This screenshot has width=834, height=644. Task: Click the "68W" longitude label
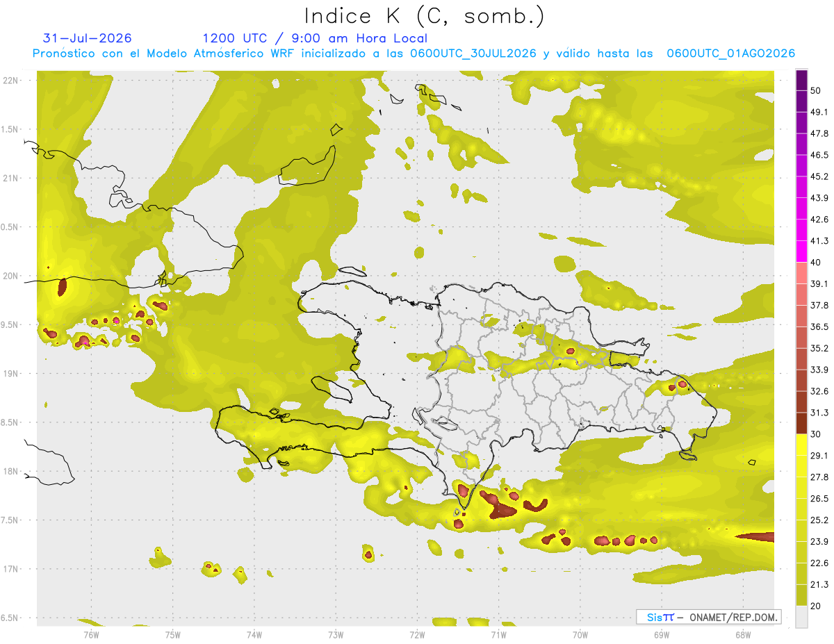tap(743, 634)
